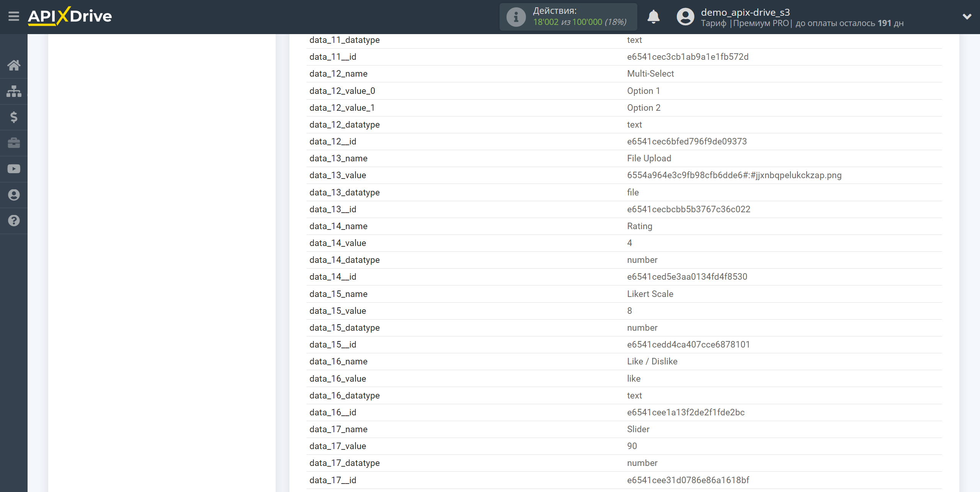Select the data_14_name field name
The width and height of the screenshot is (980, 492).
(338, 226)
